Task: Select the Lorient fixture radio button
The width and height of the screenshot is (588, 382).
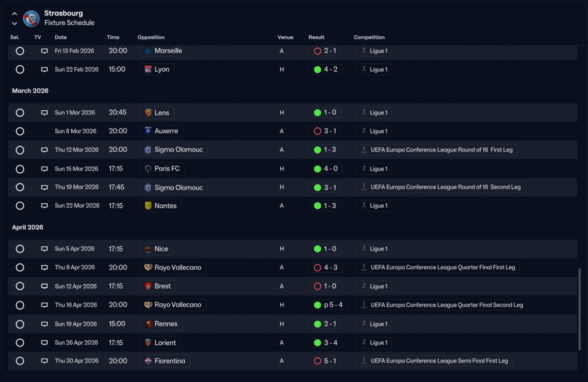Action: point(20,342)
